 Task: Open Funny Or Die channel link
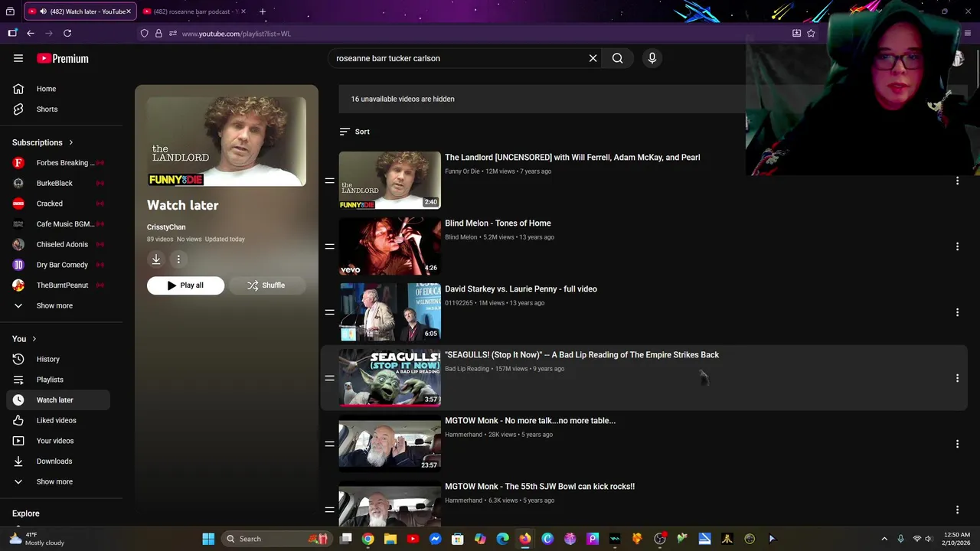click(462, 171)
